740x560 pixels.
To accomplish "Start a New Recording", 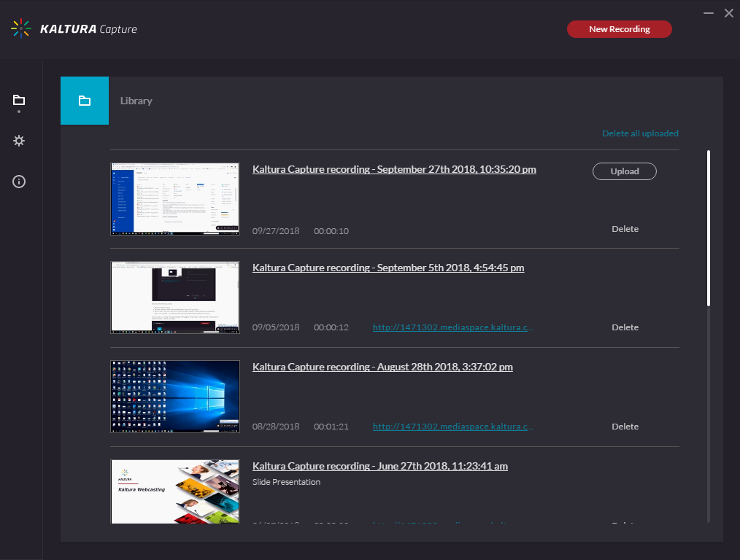I will click(619, 29).
